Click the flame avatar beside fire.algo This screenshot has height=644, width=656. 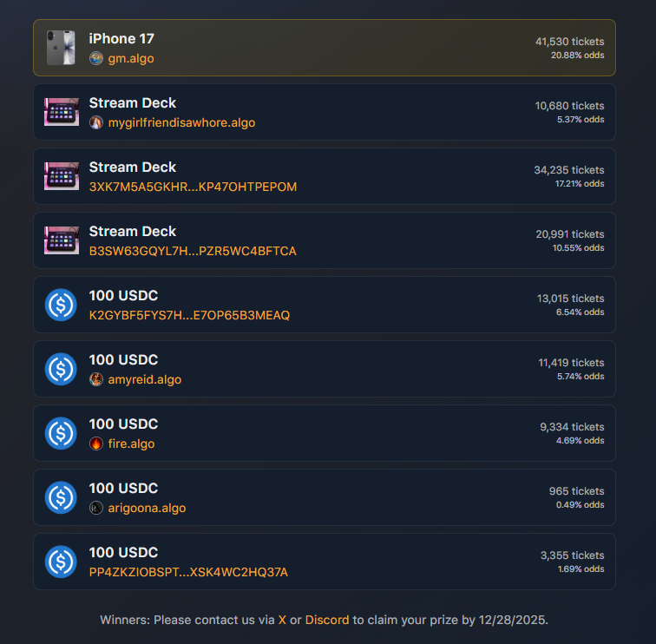(x=96, y=444)
